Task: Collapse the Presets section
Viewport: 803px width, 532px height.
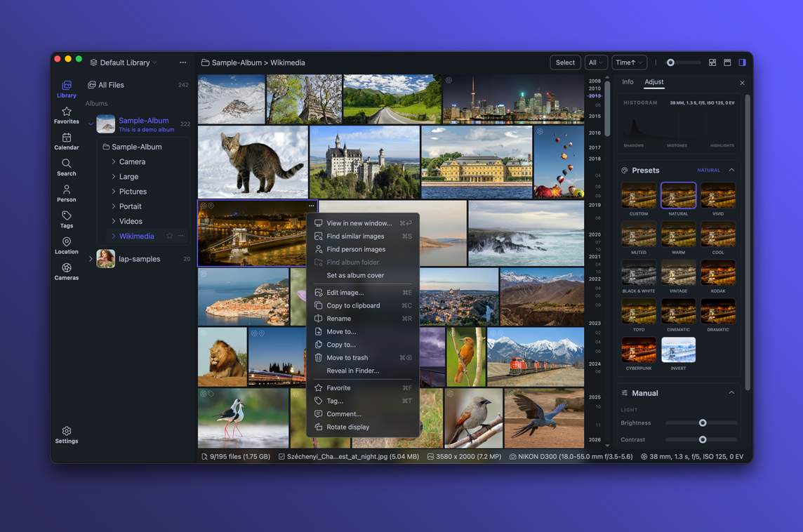Action: click(x=731, y=170)
